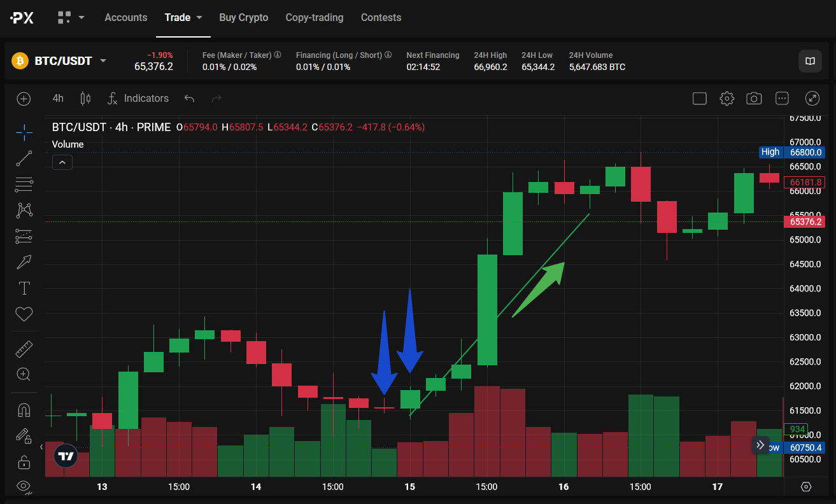Viewport: 836px width, 504px height.
Task: Toggle stay in drawing mode
Action: 24,436
